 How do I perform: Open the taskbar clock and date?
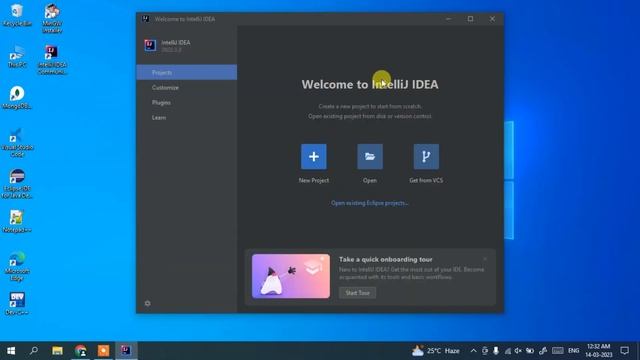(599, 351)
